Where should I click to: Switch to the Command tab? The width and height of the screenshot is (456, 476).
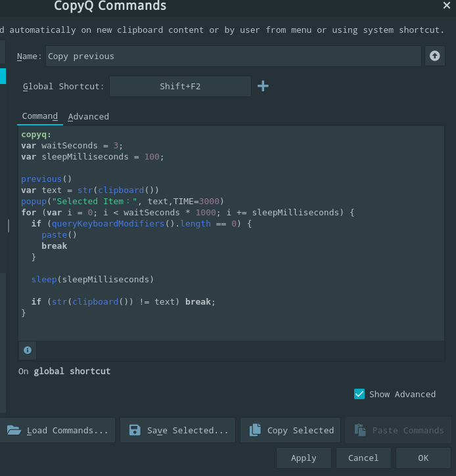point(40,116)
